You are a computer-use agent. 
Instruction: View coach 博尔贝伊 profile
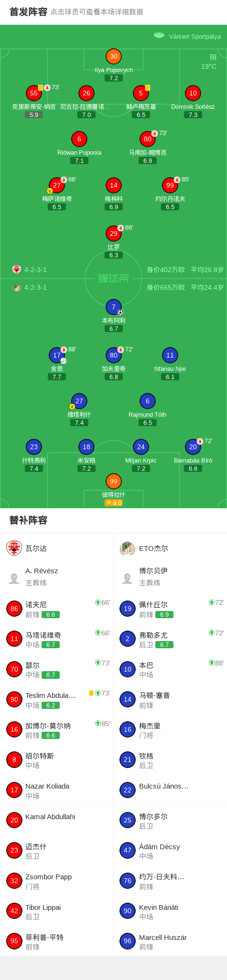[x=170, y=577]
